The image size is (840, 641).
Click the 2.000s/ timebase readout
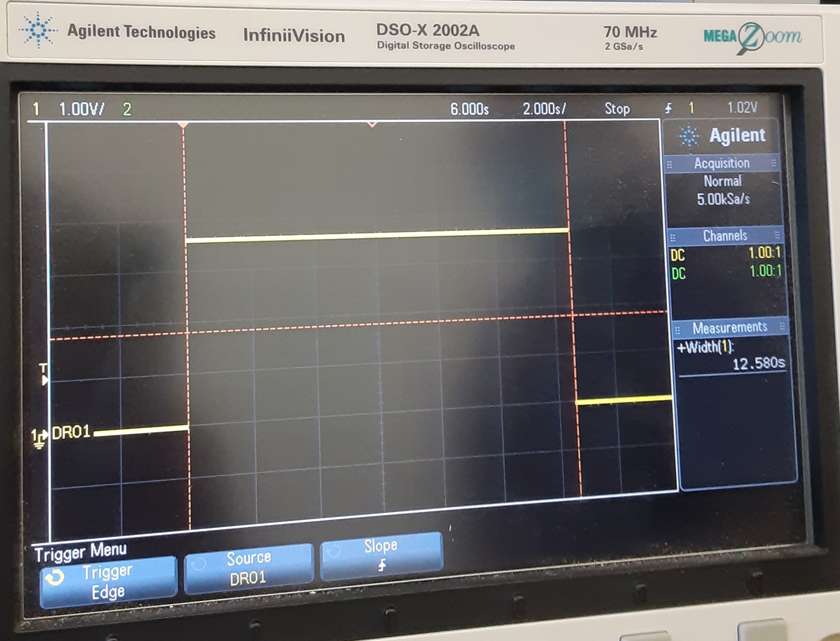coord(544,109)
